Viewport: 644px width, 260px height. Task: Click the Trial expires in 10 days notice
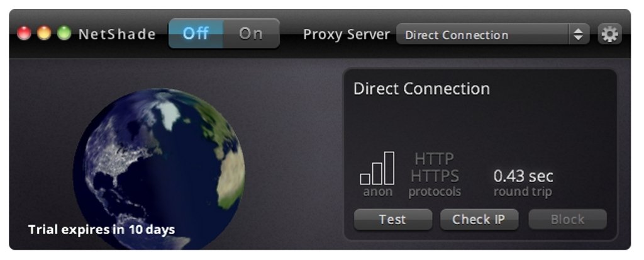click(x=101, y=229)
